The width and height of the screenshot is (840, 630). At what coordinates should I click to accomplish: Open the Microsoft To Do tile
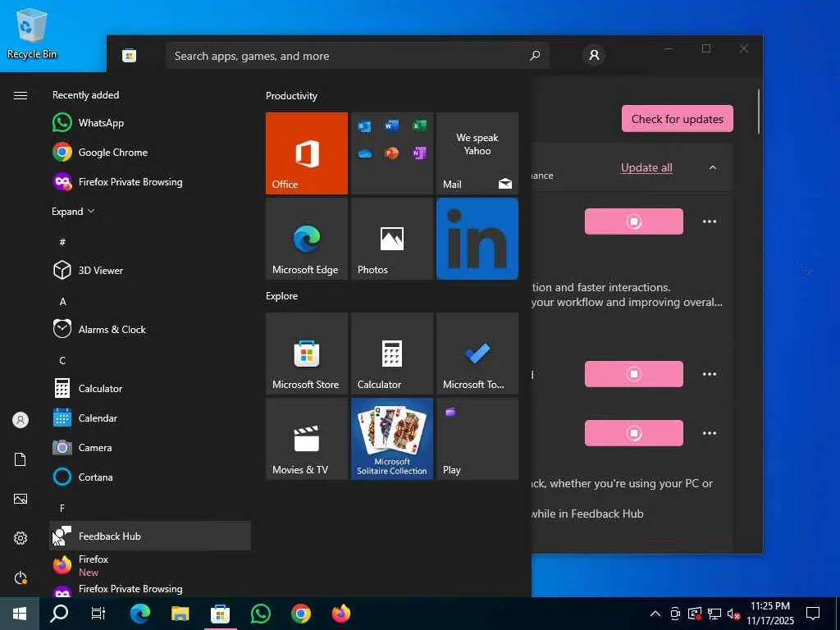[x=477, y=354]
